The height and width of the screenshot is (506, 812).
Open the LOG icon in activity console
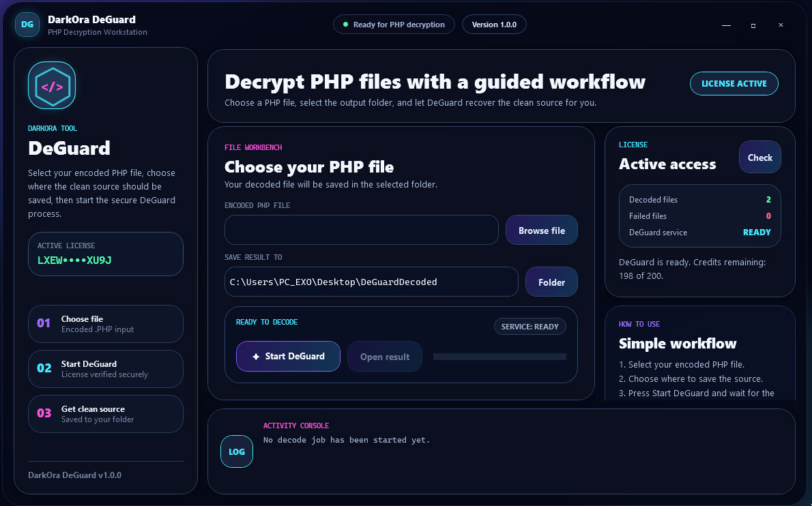[237, 451]
